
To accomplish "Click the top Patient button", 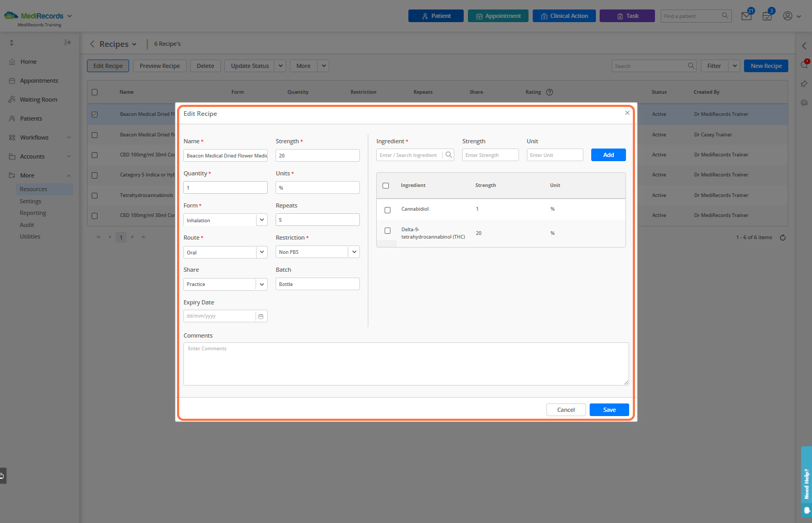I will pyautogui.click(x=436, y=16).
